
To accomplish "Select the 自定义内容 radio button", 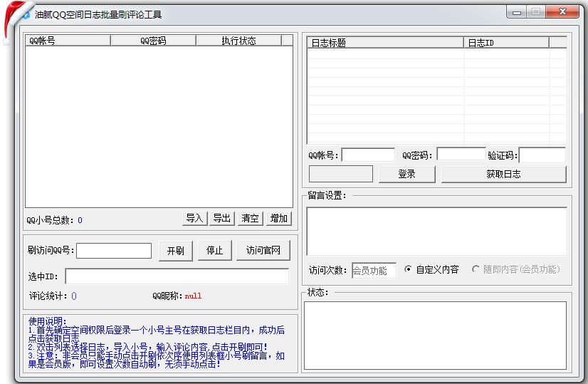I will (408, 269).
